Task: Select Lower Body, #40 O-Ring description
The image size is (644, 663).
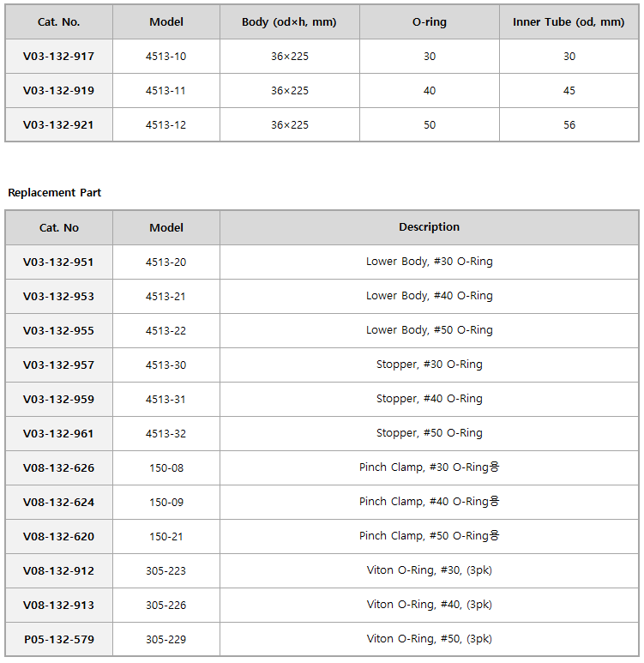Action: coord(430,296)
